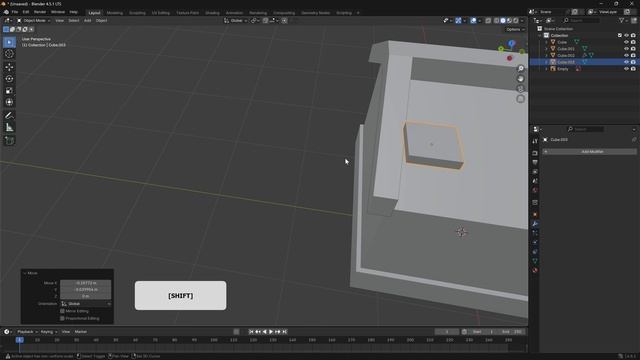Open Global transform orientation dropdown in header
This screenshot has height=360, width=640.
tap(236, 20)
